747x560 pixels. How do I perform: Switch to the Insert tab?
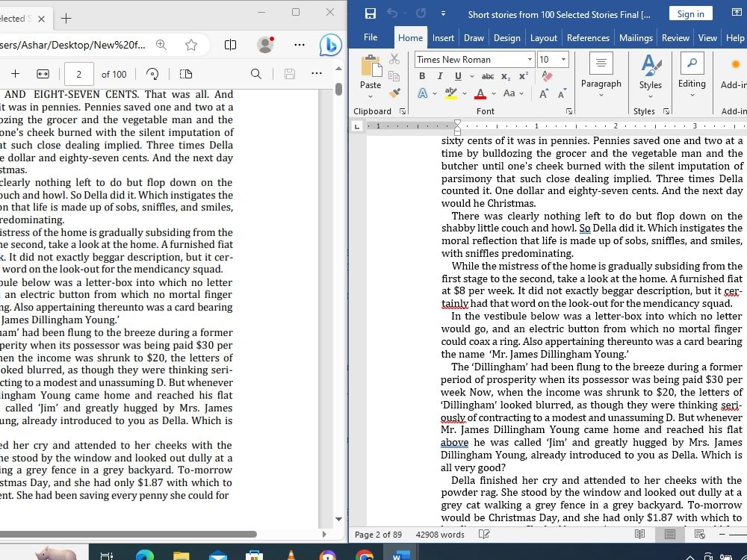click(x=442, y=37)
